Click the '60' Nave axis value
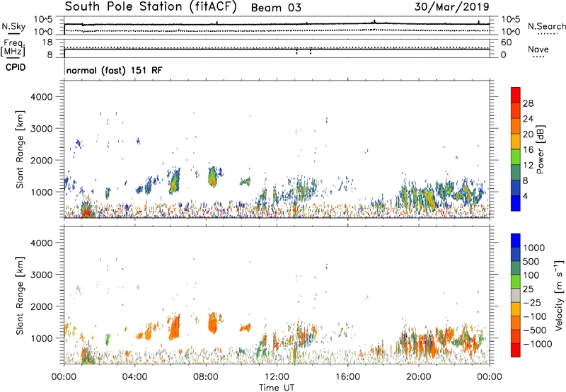The image size is (566, 392). [506, 42]
